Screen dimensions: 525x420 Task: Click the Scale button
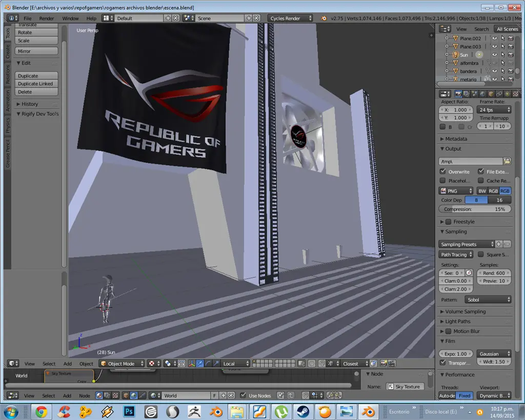tap(36, 41)
